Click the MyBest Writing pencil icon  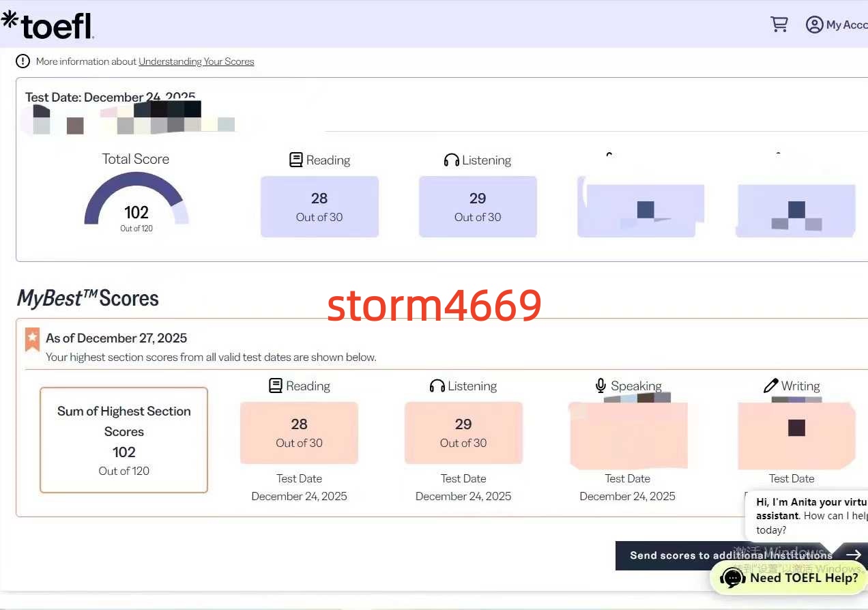pyautogui.click(x=770, y=386)
